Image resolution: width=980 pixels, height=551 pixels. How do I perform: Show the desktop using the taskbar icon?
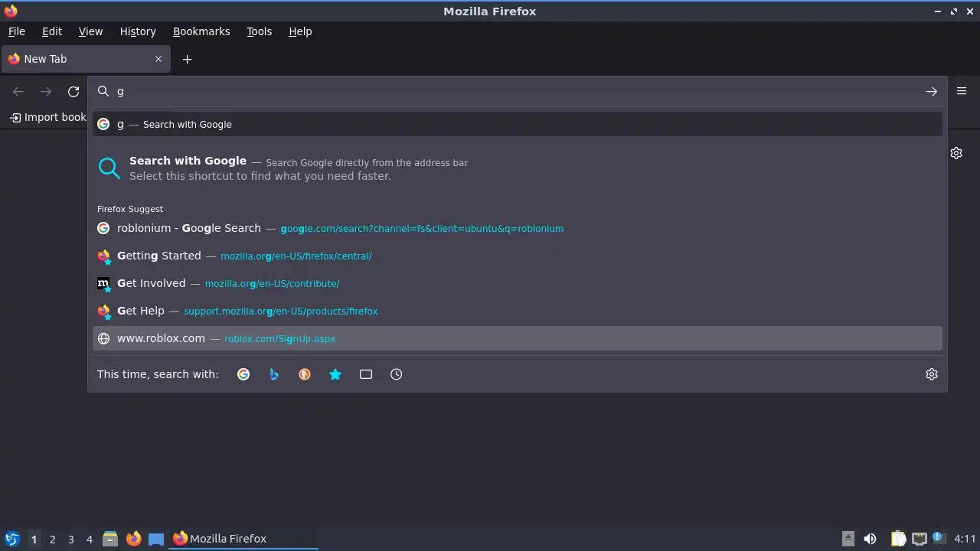[156, 539]
